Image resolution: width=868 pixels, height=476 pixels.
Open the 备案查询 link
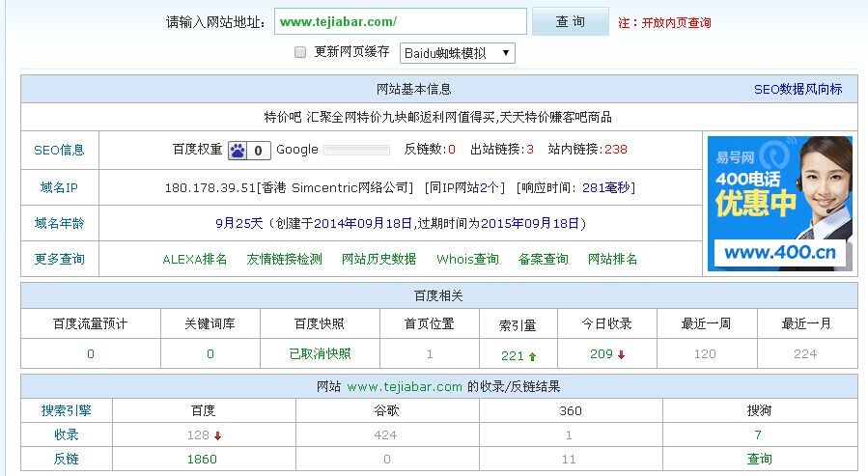pyautogui.click(x=543, y=259)
